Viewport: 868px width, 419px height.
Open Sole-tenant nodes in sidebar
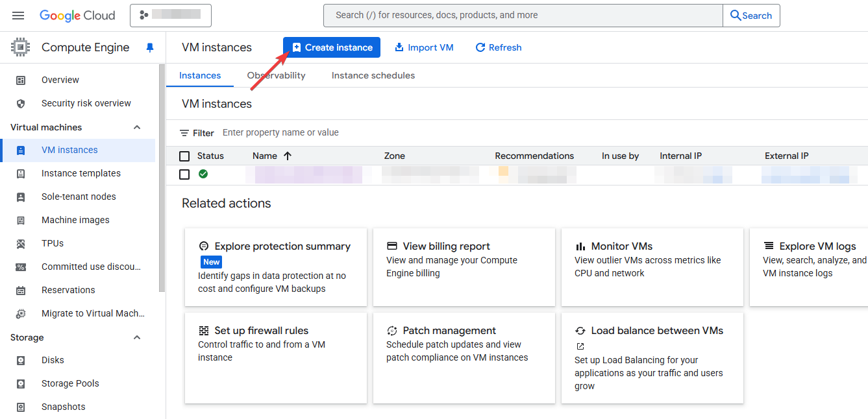(x=78, y=197)
